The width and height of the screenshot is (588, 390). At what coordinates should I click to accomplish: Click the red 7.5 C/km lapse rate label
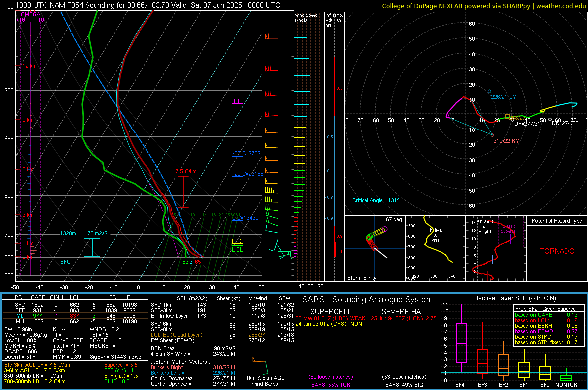pos(186,171)
